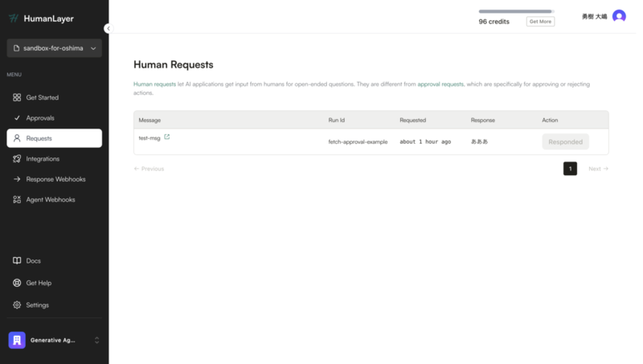Click the Requested column header
The height and width of the screenshot is (364, 643).
pyautogui.click(x=412, y=120)
